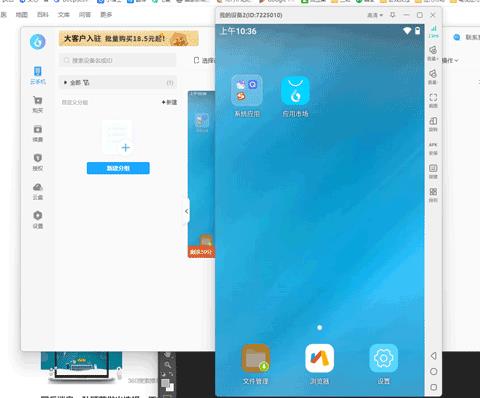Select the zoom magnifier tool in background editor
The image size is (480, 398).
click(167, 364)
